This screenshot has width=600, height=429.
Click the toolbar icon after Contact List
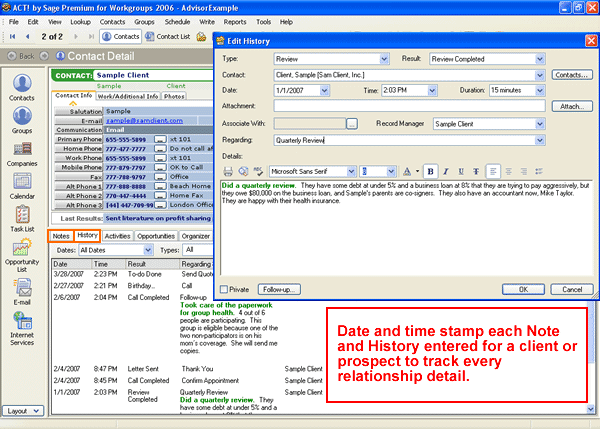tap(201, 36)
